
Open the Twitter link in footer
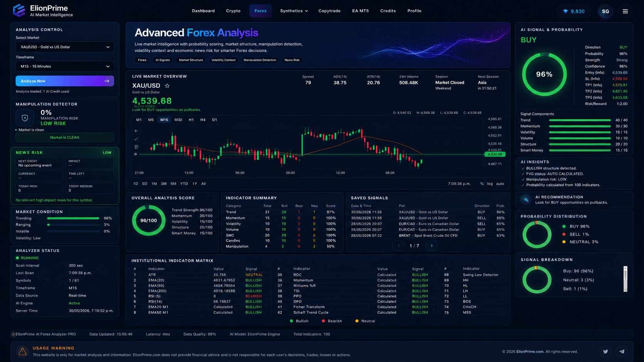pyautogui.click(x=605, y=351)
